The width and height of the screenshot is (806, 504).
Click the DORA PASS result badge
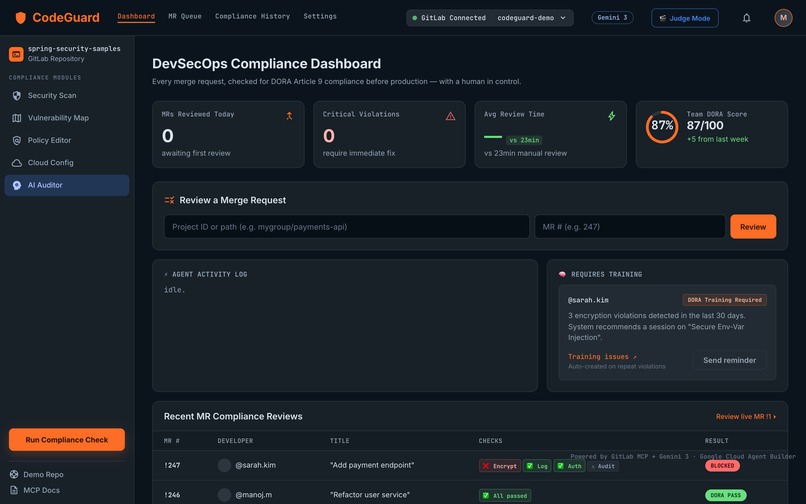click(725, 495)
